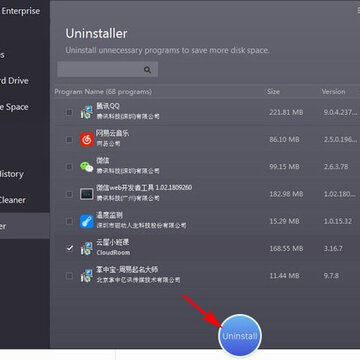Click version 1.0.15.32

[x=338, y=221]
